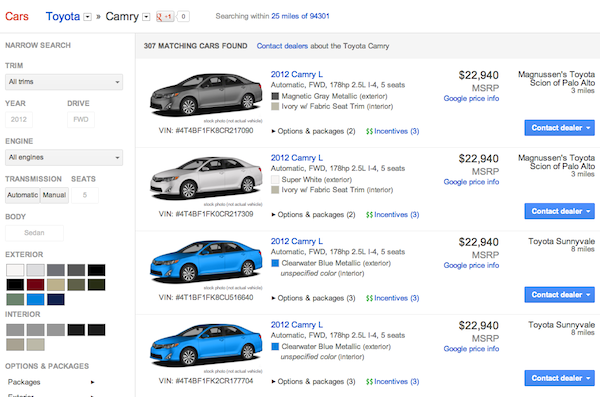
Task: Open the Toyota make dropdown arrow
Action: 88,17
